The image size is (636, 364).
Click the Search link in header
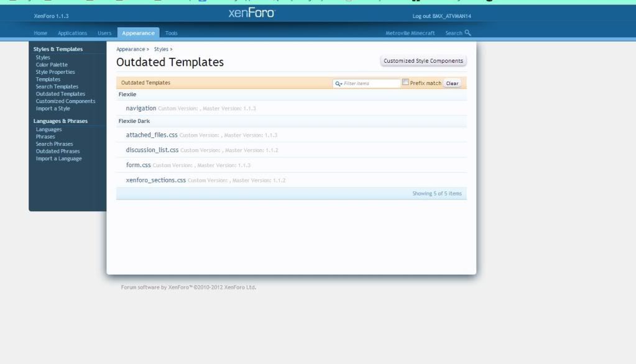tap(453, 34)
